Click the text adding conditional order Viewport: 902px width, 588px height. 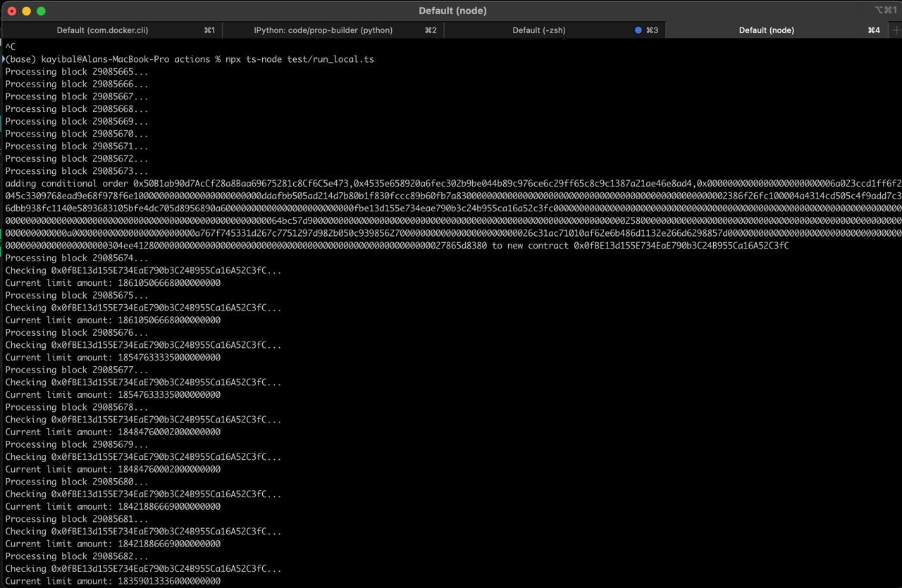(x=66, y=184)
